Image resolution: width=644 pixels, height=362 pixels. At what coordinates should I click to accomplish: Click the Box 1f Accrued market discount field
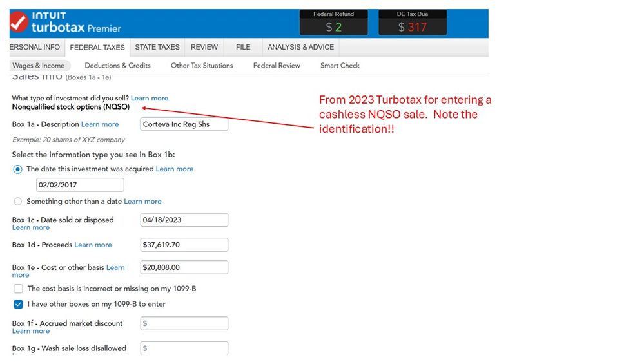pos(184,323)
